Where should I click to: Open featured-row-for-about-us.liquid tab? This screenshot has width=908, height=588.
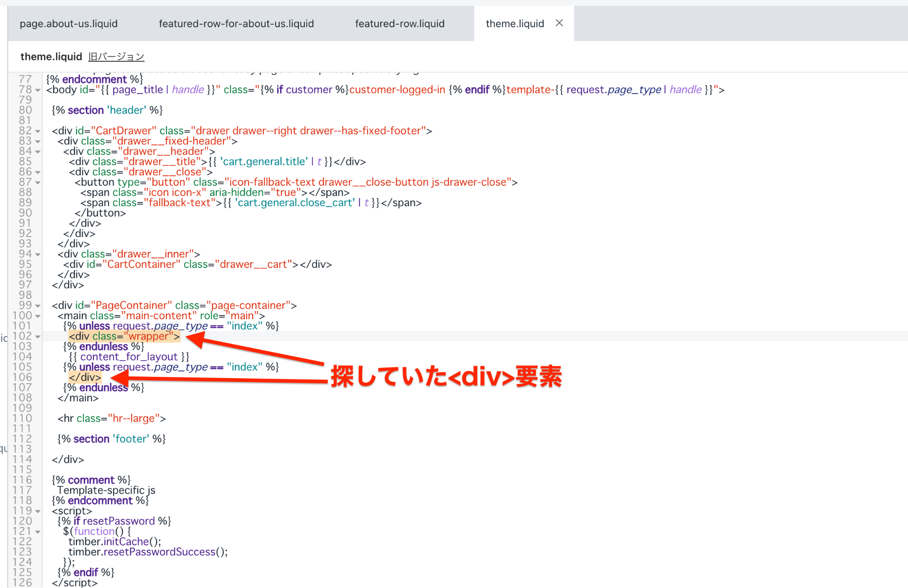[x=236, y=24]
